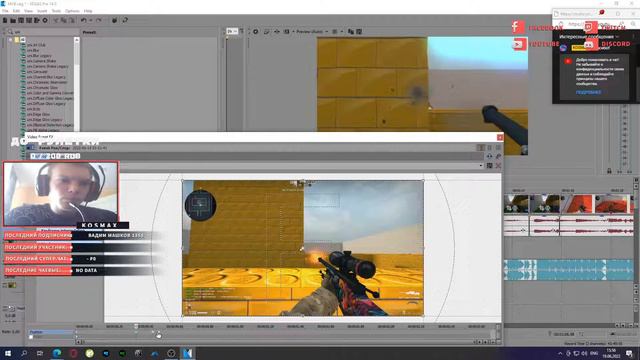Close the Video Event FX window

point(500,138)
